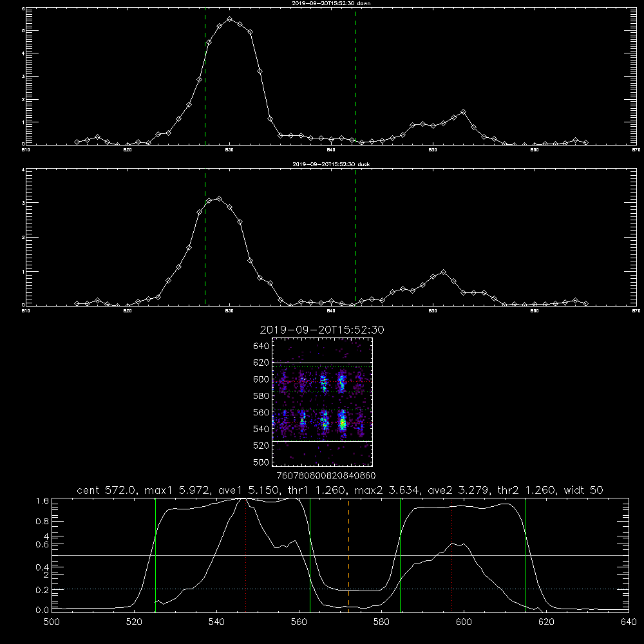
Task: Click x-axis label 560 of bottom profile plot
Action: pyautogui.click(x=299, y=622)
